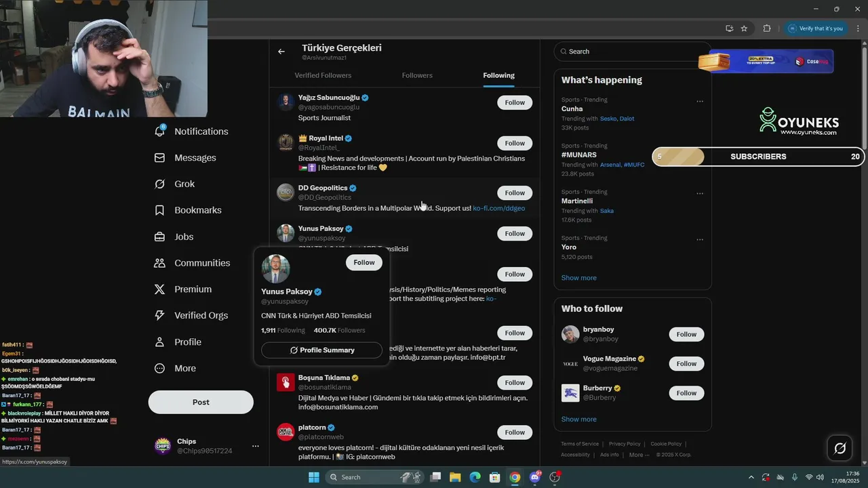Viewport: 868px width, 488px height.
Task: Follow Vogue Magazine suggestion
Action: coord(686,363)
